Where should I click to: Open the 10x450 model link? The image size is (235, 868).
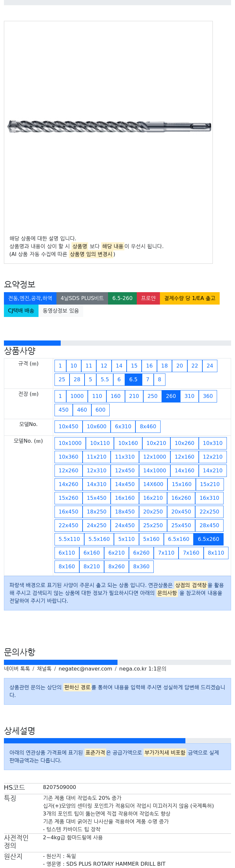click(x=68, y=427)
